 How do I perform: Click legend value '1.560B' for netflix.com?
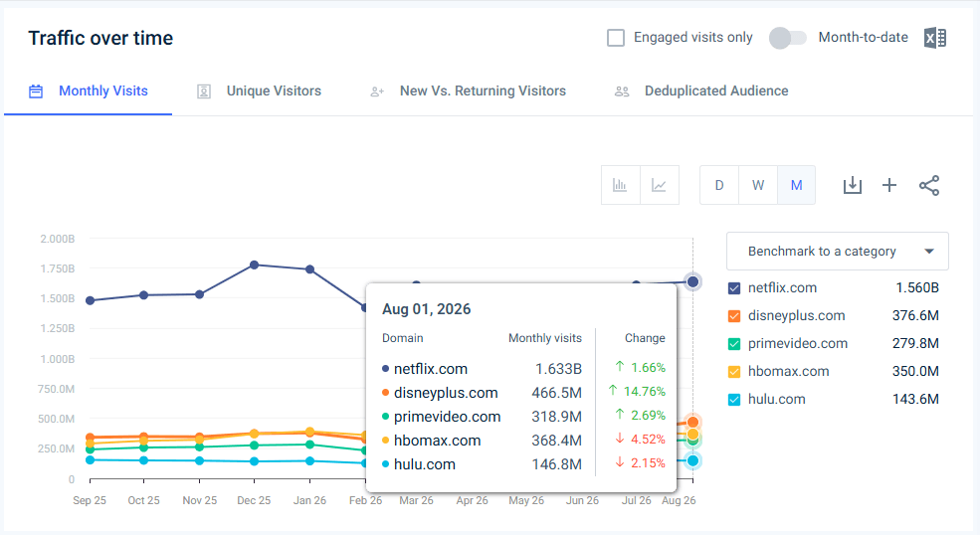[x=917, y=288]
